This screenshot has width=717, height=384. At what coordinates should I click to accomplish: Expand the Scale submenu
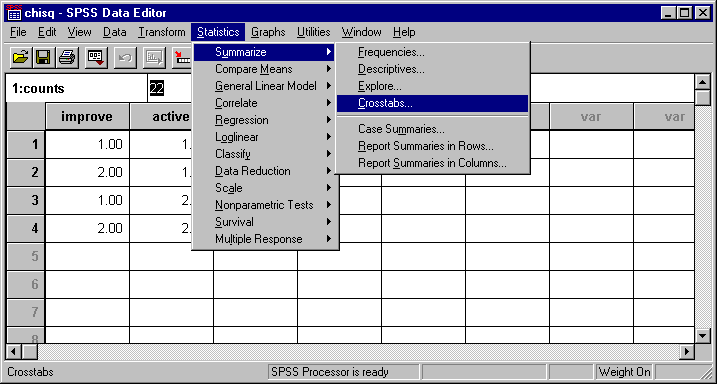pyautogui.click(x=264, y=188)
